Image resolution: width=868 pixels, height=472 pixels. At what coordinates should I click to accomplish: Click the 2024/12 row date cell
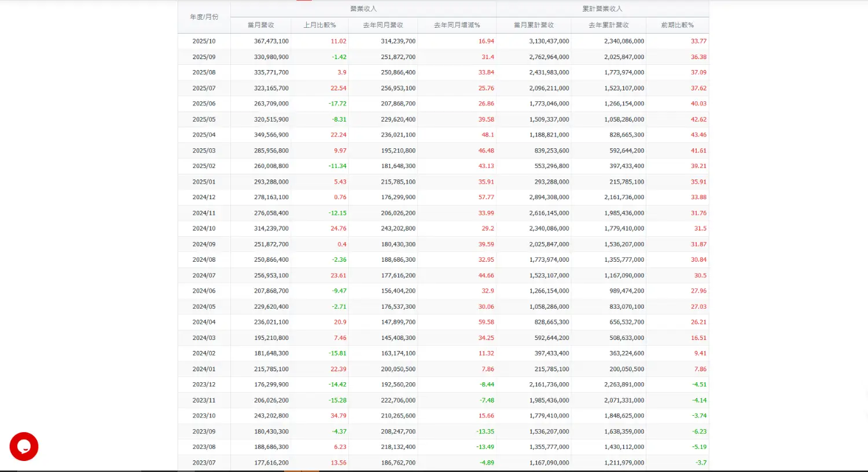(204, 197)
